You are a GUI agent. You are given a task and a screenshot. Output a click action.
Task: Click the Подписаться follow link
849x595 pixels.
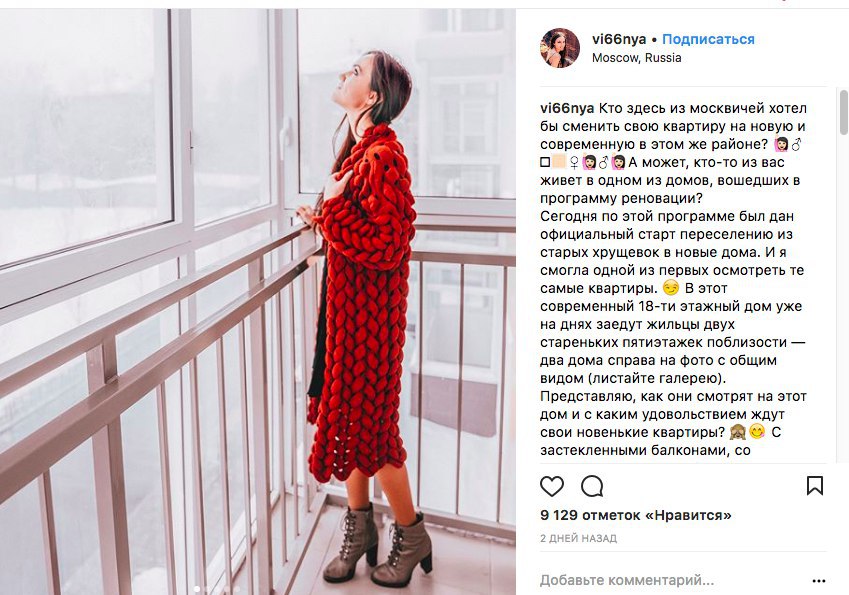tap(708, 39)
